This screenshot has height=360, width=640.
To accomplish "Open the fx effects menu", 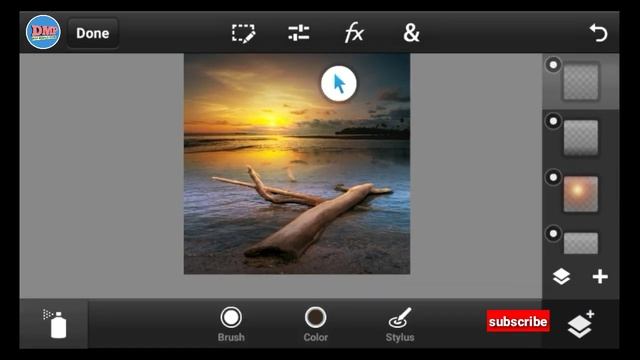I will pos(354,33).
